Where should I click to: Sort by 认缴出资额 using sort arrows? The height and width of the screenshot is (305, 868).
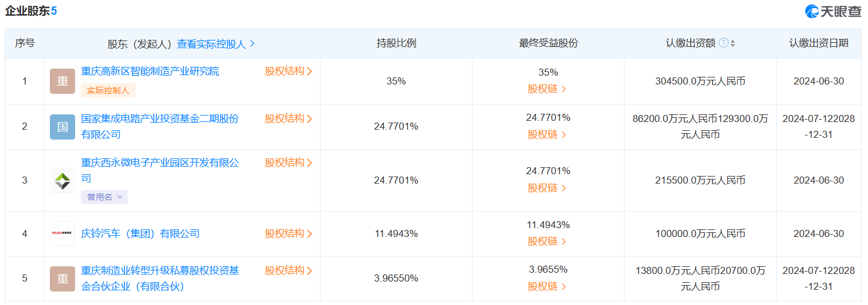732,43
